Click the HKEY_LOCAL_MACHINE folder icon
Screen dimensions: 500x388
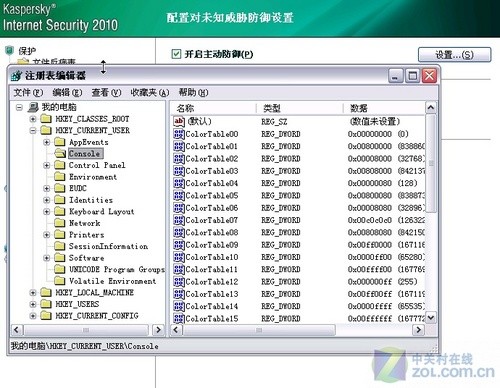(46, 292)
